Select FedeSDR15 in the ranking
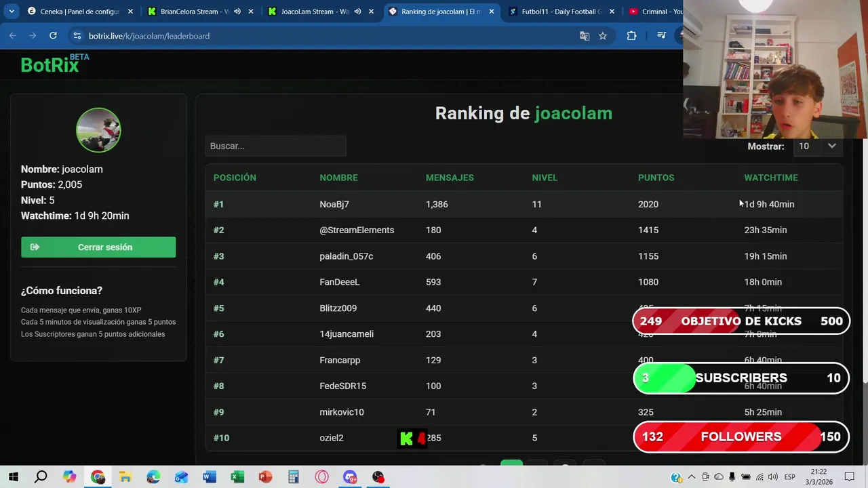868x488 pixels. tap(343, 386)
